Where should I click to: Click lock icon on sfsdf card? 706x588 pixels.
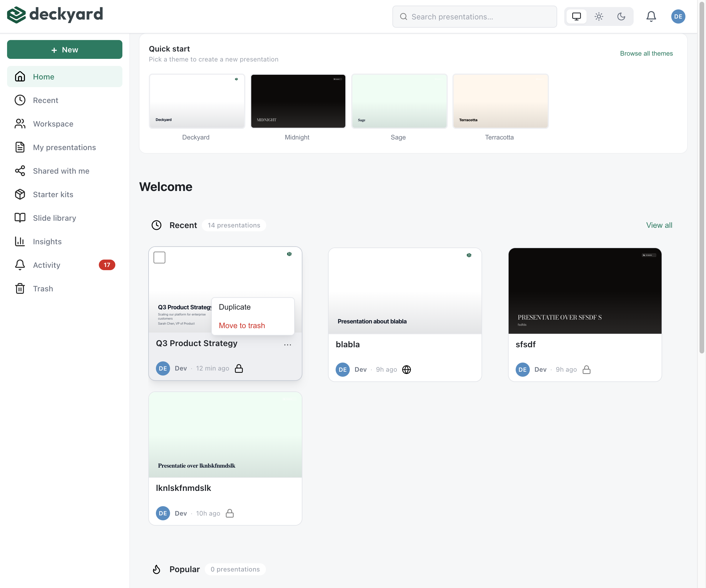[x=586, y=370]
